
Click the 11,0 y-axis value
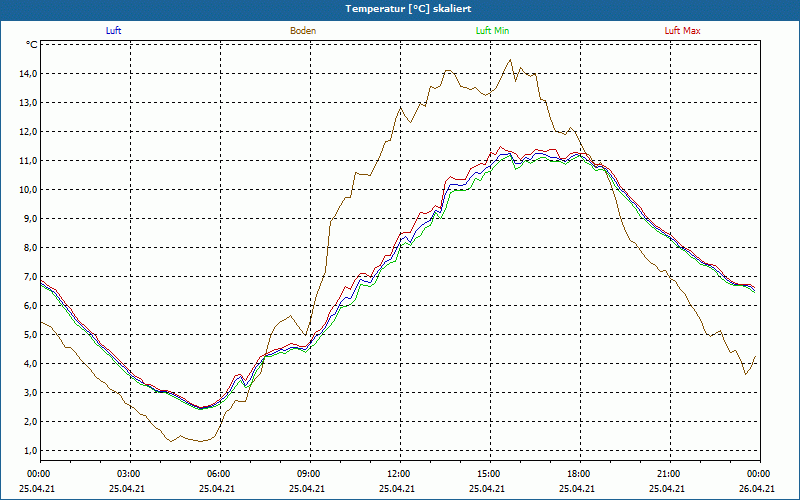point(29,161)
